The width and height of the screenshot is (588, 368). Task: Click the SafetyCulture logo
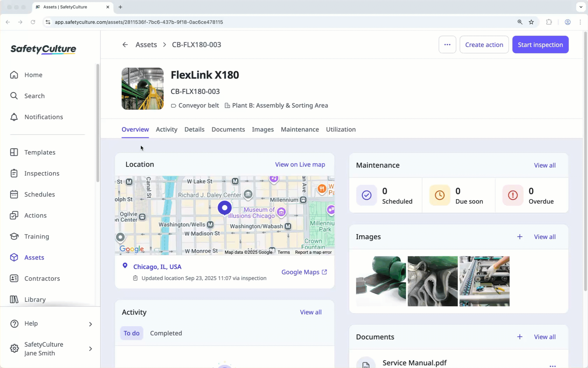click(x=43, y=49)
